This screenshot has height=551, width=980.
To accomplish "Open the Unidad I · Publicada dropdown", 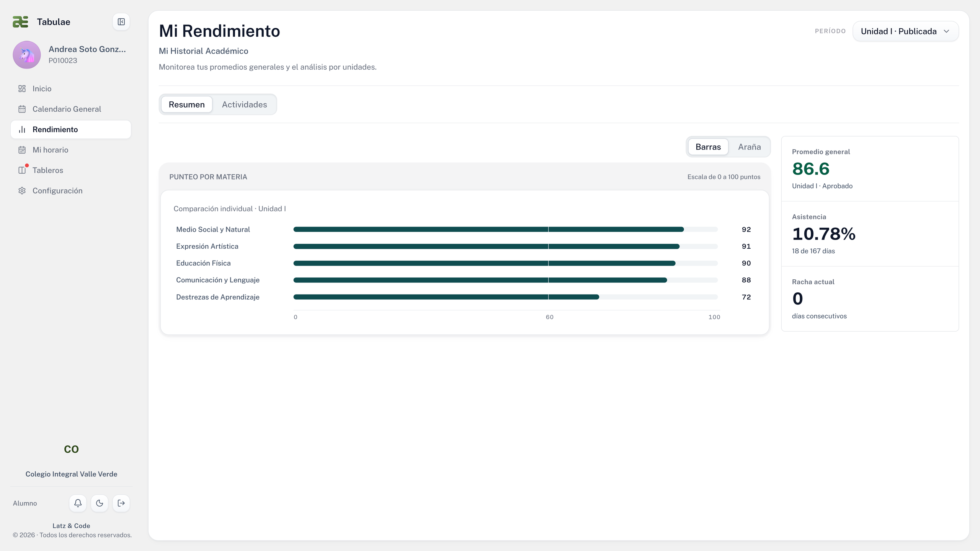I will (x=906, y=31).
